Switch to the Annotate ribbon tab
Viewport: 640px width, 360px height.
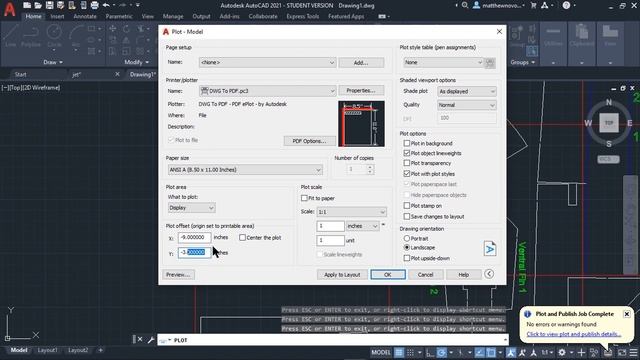pyautogui.click(x=85, y=16)
